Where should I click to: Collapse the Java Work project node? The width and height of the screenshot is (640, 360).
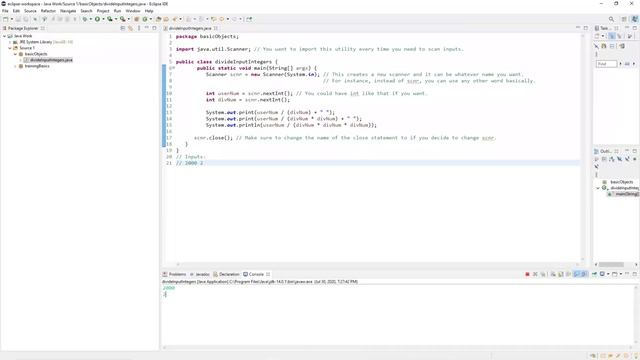point(4,36)
